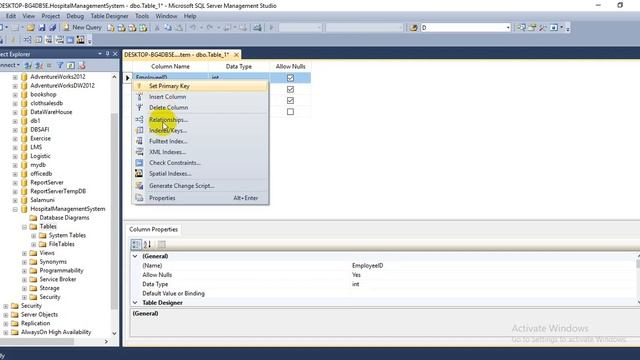Collapse the HospitalManagementSystem database node
640x360 pixels.
point(15,209)
